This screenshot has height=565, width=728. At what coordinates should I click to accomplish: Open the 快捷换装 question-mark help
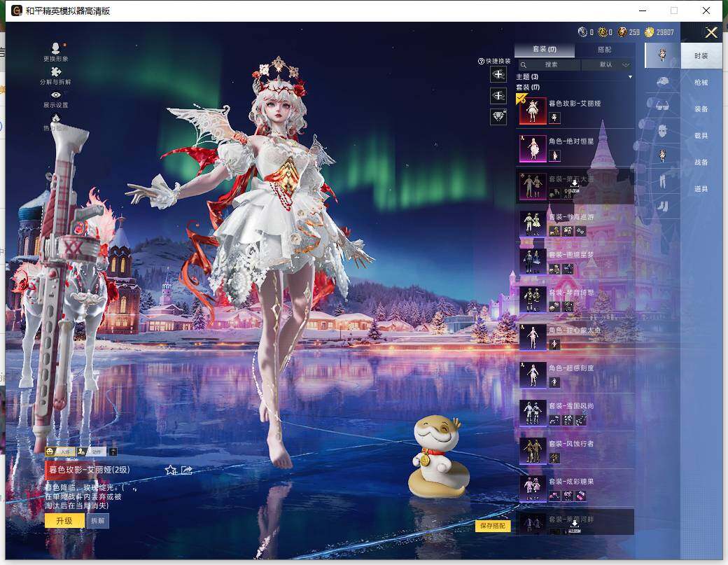(481, 62)
